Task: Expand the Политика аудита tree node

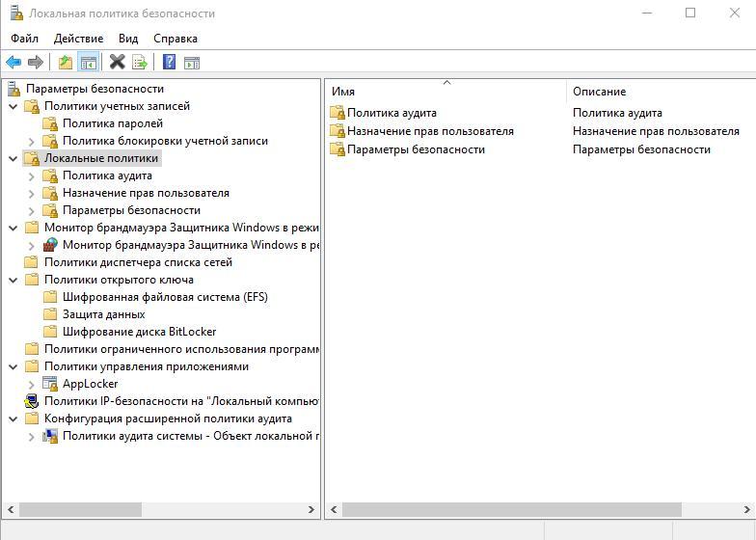Action: 31,175
